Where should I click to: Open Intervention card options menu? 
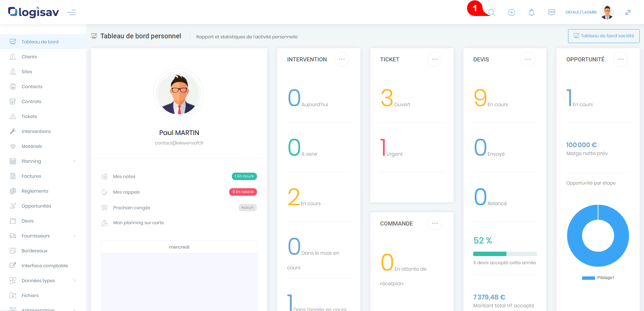click(x=341, y=59)
